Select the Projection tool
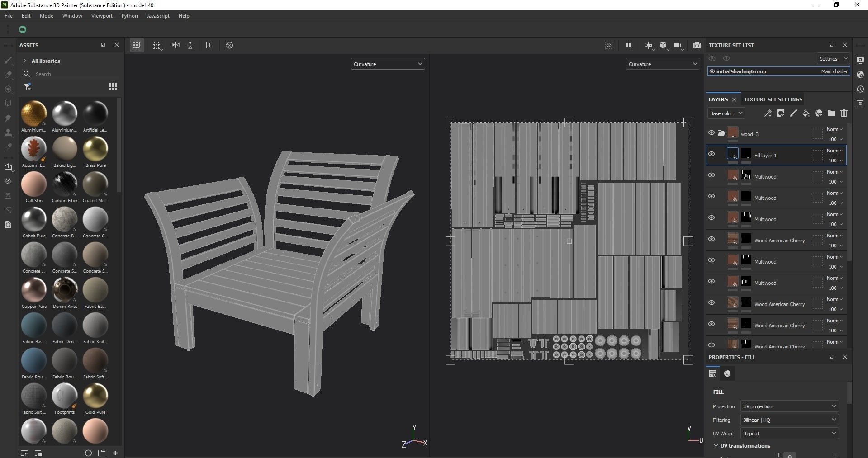The height and width of the screenshot is (458, 868). pyautogui.click(x=8, y=89)
